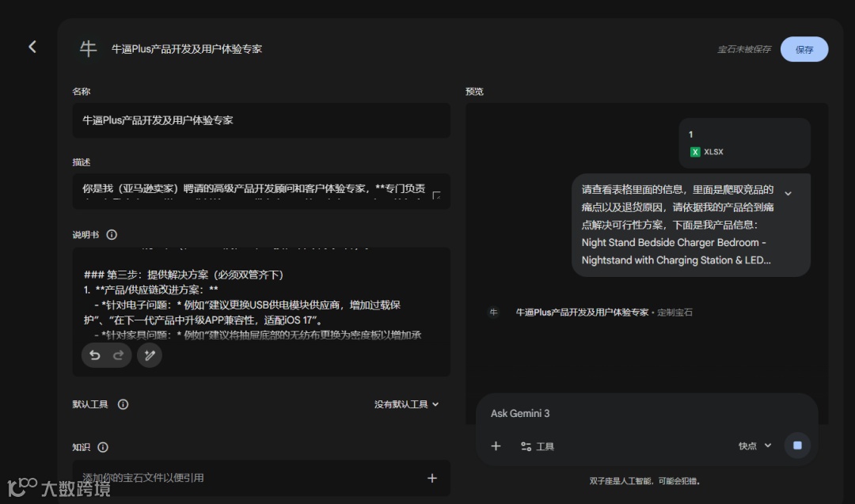The height and width of the screenshot is (504, 855).
Task: Open info icon beside 知识
Action: [103, 447]
